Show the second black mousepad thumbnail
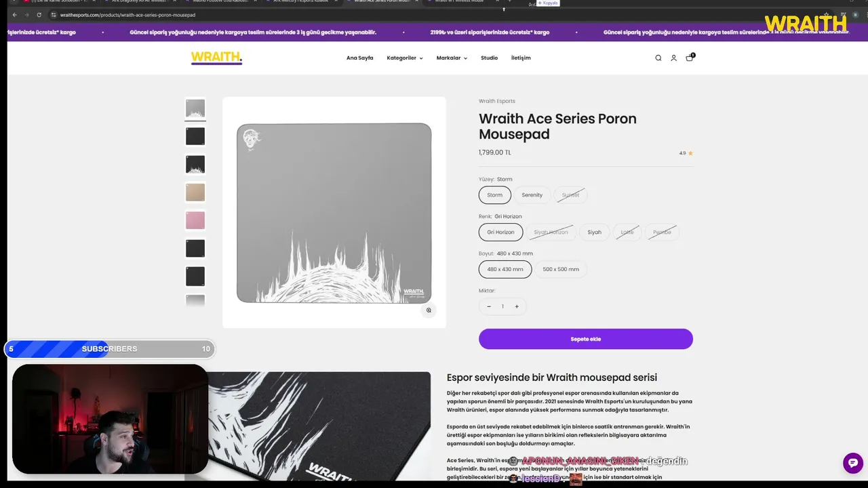This screenshot has height=488, width=868. click(x=195, y=136)
